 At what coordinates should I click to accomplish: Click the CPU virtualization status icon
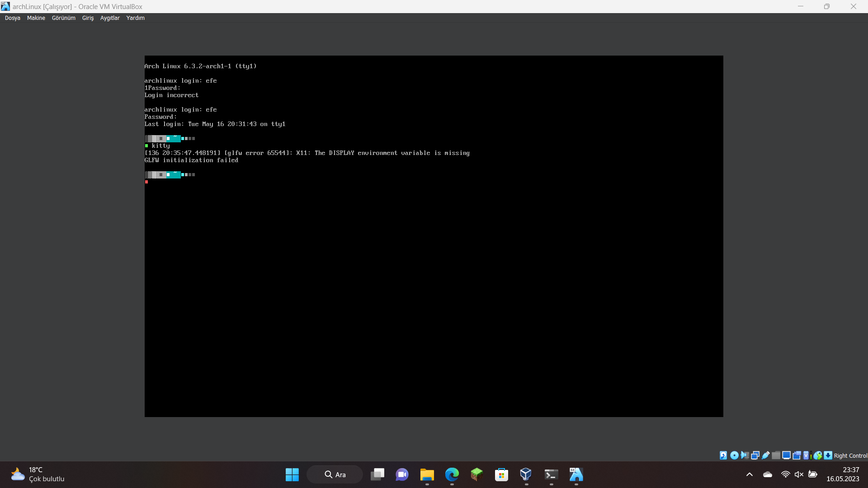pyautogui.click(x=807, y=455)
